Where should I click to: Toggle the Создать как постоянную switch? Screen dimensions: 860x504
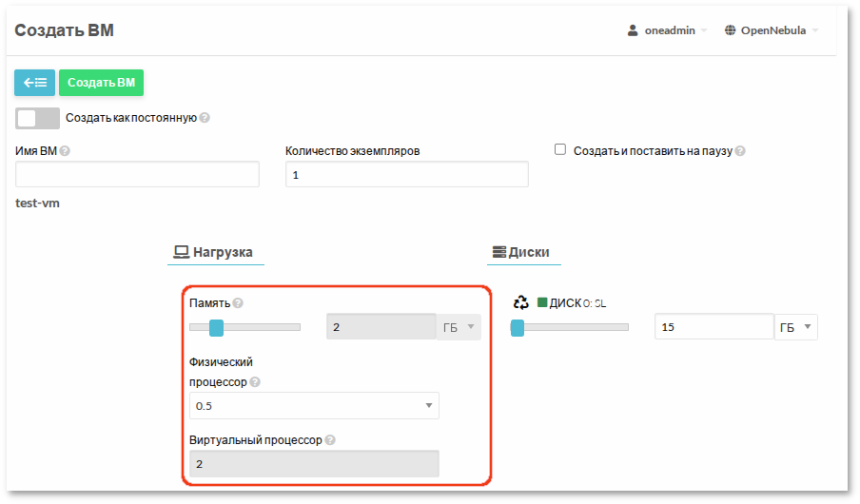click(38, 118)
